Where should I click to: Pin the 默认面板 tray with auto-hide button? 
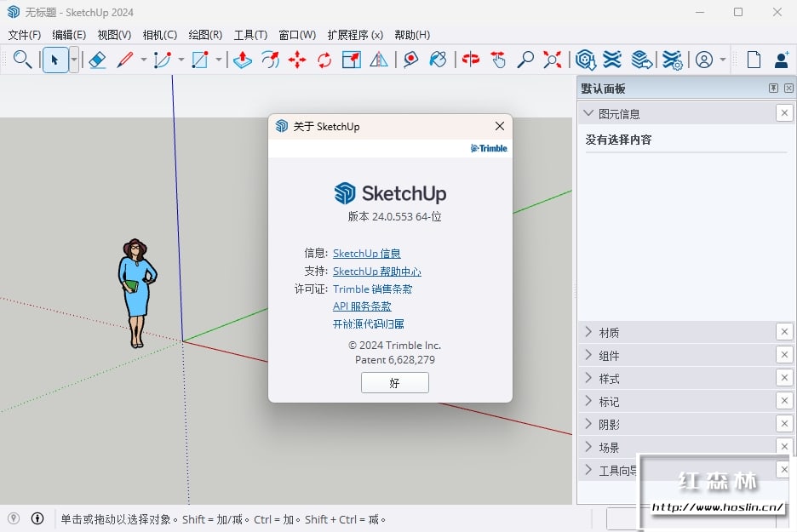773,88
